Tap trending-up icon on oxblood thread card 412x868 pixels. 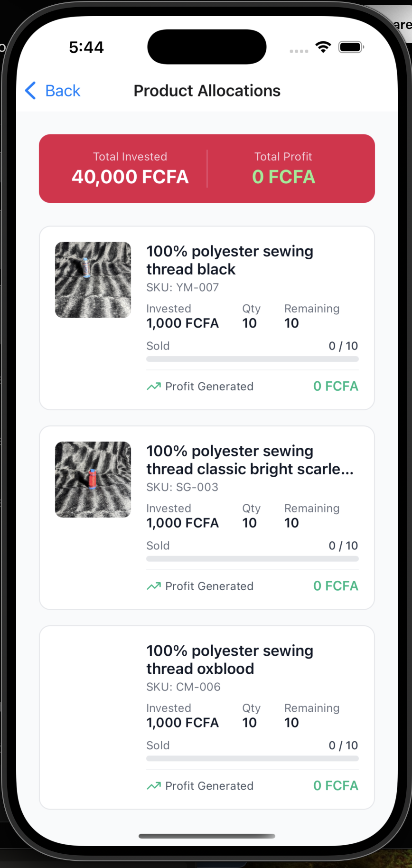pos(153,786)
